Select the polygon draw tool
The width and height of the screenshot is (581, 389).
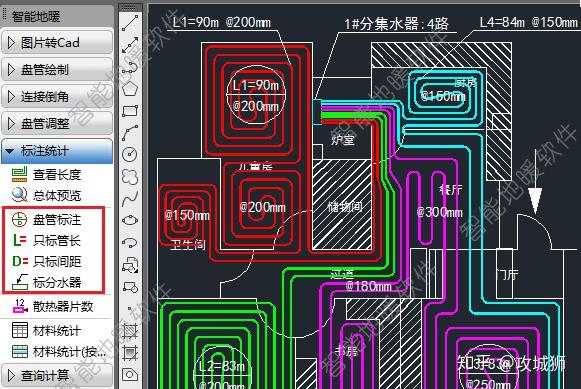(x=130, y=89)
